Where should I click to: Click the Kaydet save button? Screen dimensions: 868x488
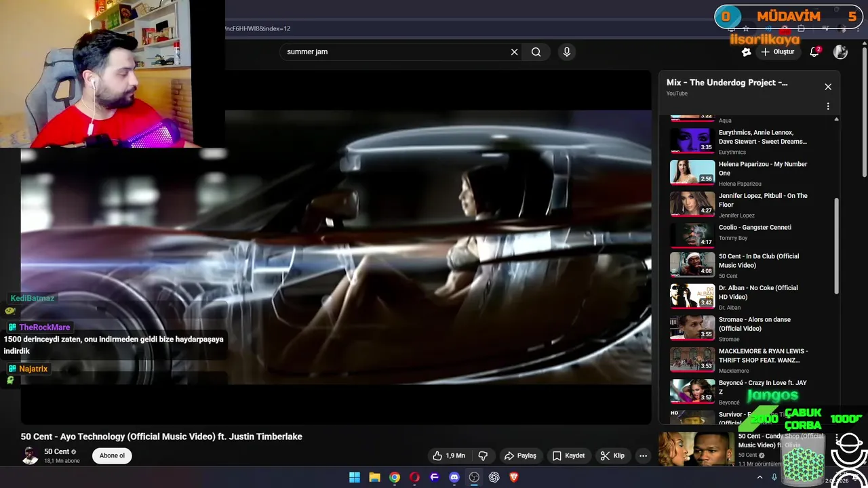click(568, 456)
